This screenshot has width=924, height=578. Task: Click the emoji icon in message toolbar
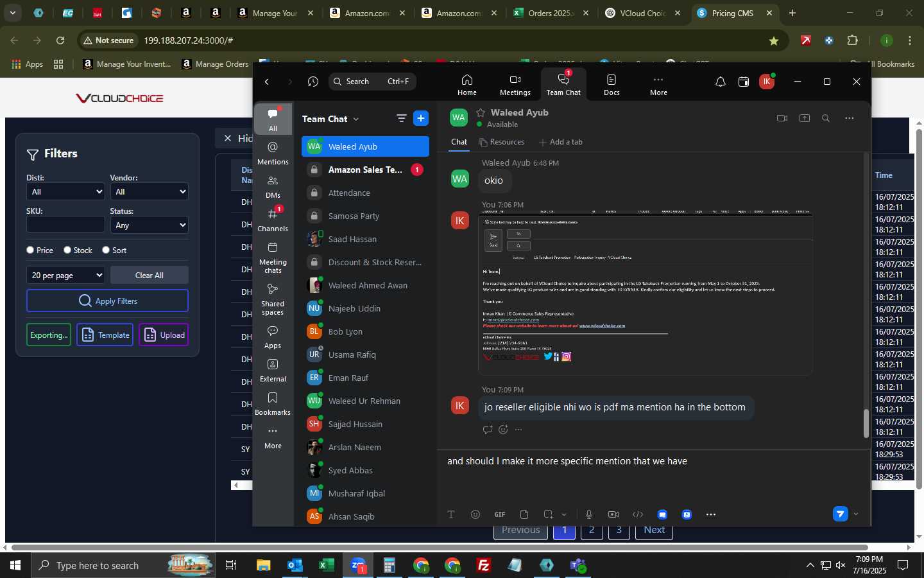tap(475, 514)
